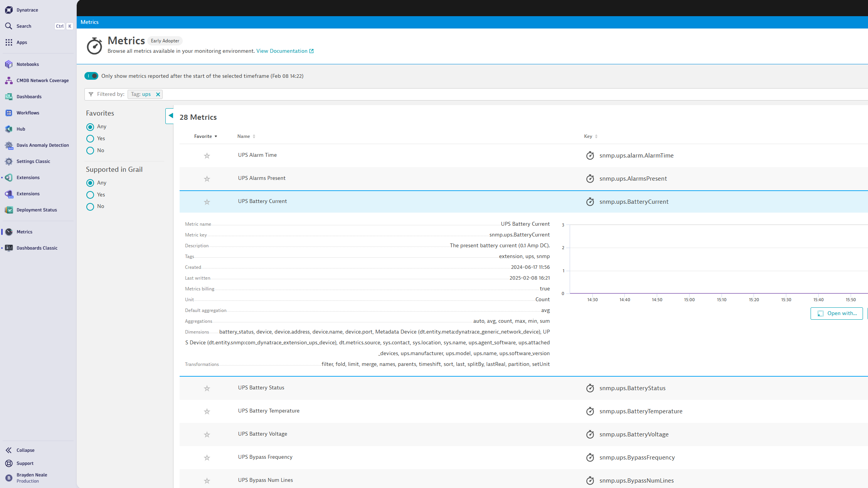The height and width of the screenshot is (488, 868).
Task: Click the Open with... button
Action: coord(836,314)
